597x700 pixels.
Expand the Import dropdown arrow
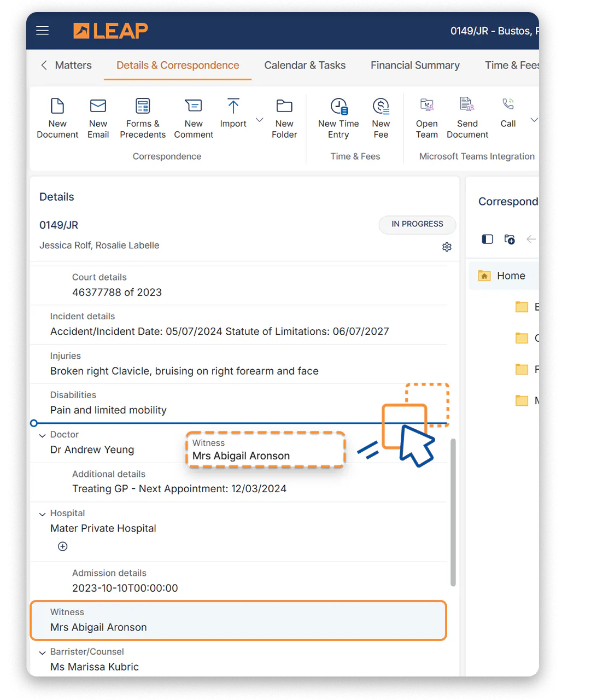(x=260, y=120)
